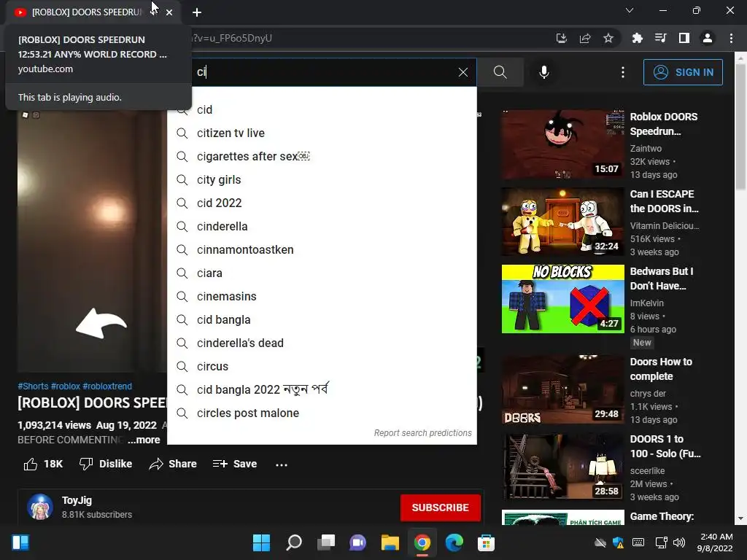Open Bedwars NO BLOCKS video thumbnail
The width and height of the screenshot is (747, 560).
[562, 299]
